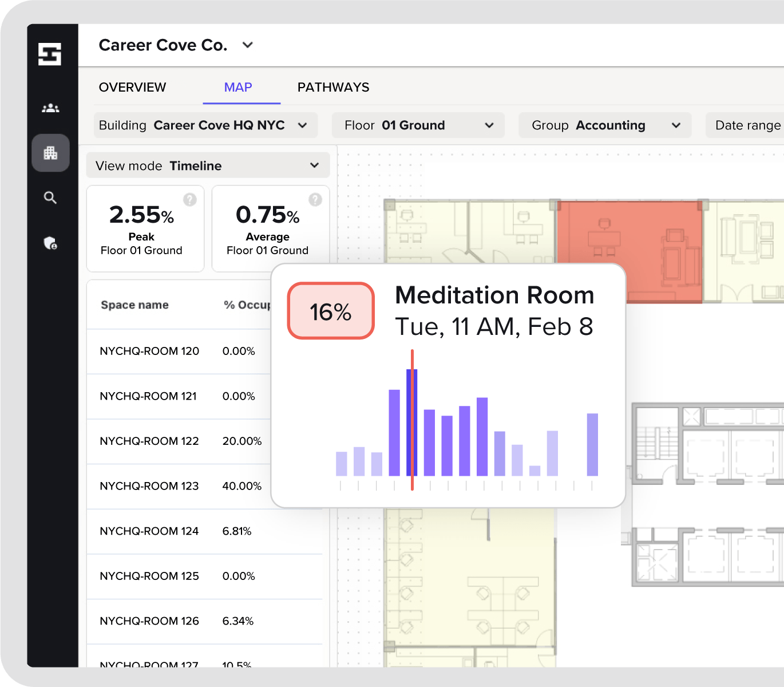Click the 40.00% occupancy value
Screen dimensions: 784x687
click(242, 486)
